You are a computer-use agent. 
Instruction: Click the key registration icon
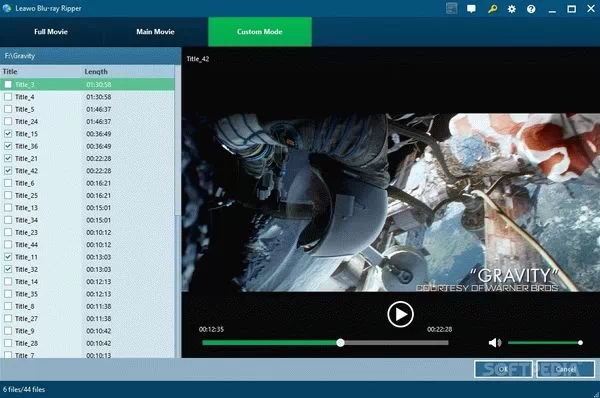492,9
